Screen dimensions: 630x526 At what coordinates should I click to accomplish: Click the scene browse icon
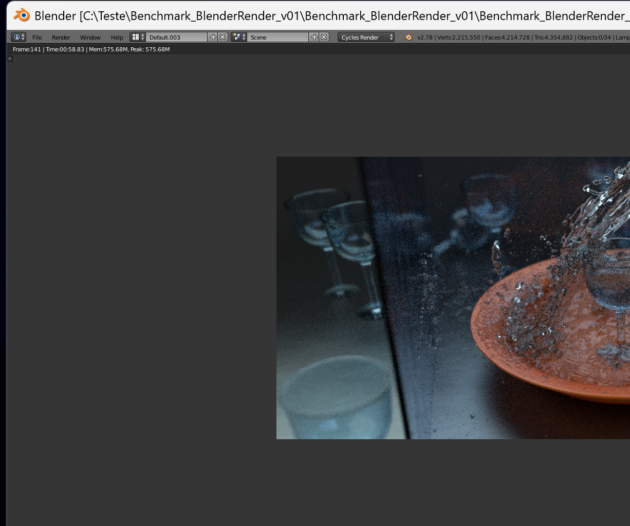238,37
